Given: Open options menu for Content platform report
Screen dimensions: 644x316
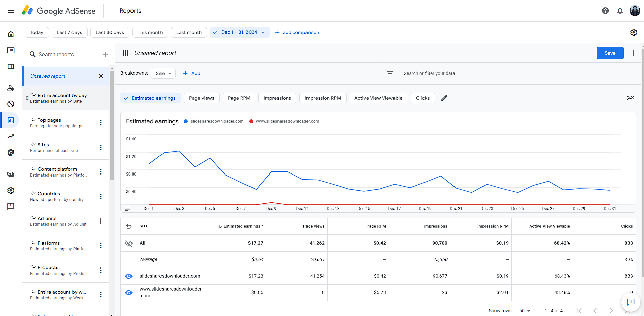Looking at the screenshot, I should point(101,172).
